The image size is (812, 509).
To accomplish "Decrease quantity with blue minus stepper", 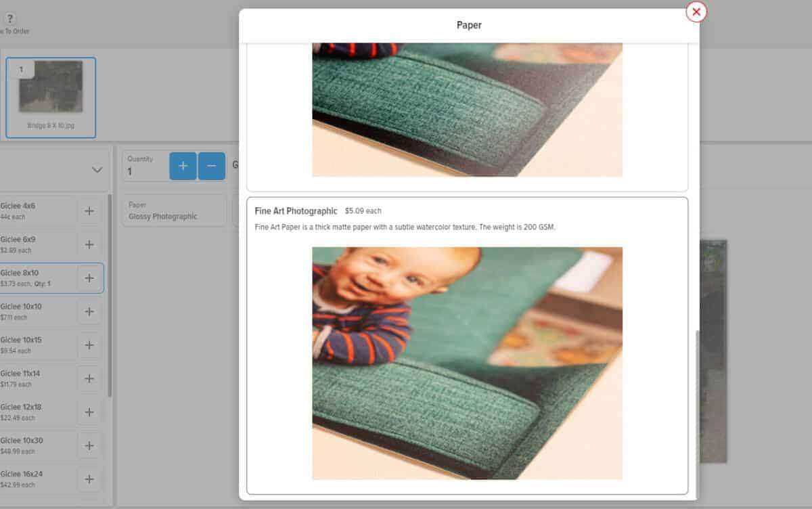I will (x=211, y=165).
